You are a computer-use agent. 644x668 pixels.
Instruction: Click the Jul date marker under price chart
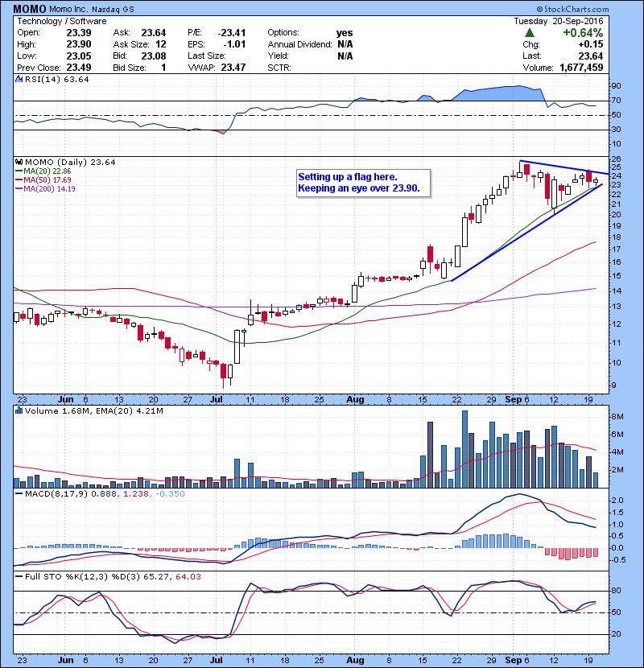click(217, 399)
